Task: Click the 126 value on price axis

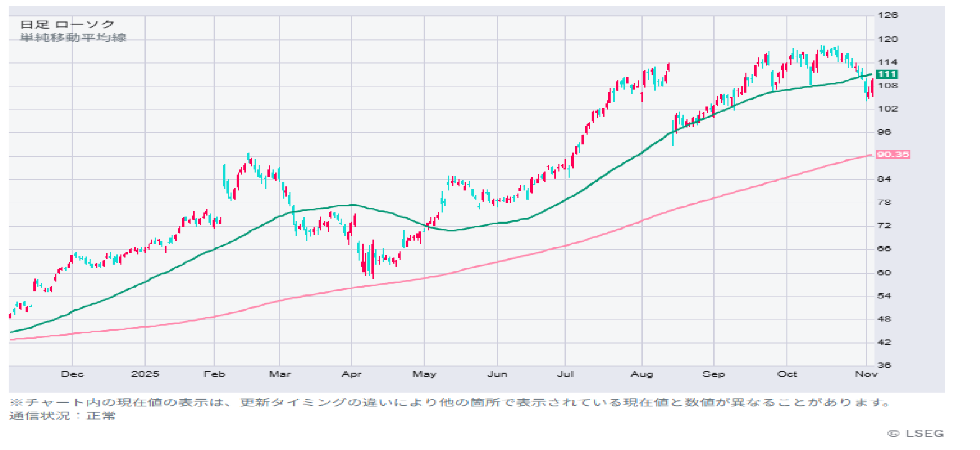Action: 887,15
